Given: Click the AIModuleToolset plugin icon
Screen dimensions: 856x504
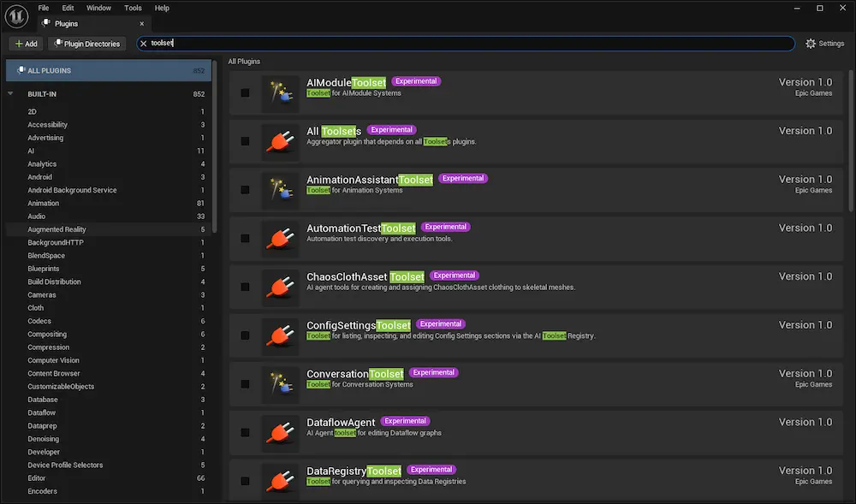Looking at the screenshot, I should (x=280, y=93).
